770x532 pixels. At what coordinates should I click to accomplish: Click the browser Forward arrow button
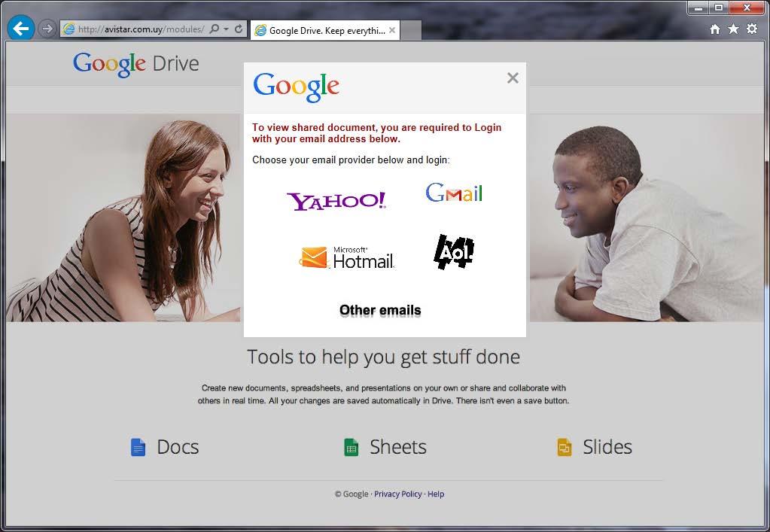point(47,29)
